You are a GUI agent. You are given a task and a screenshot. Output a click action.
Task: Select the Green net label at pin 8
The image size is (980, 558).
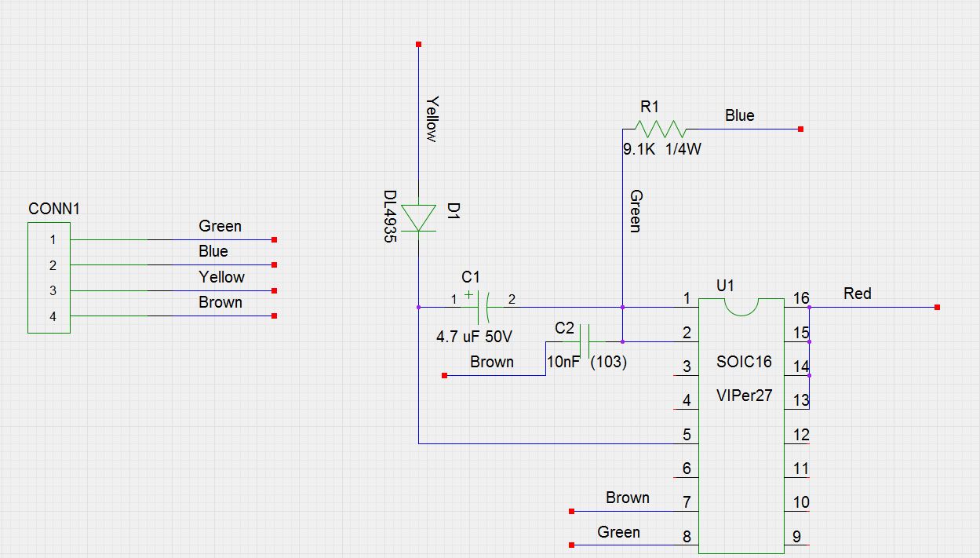tap(619, 532)
